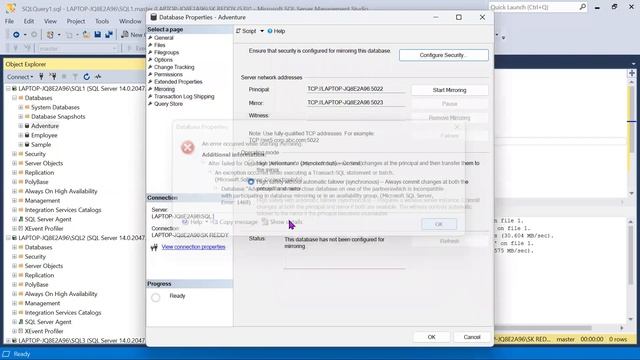Click the Script button in Database Properties

246,31
